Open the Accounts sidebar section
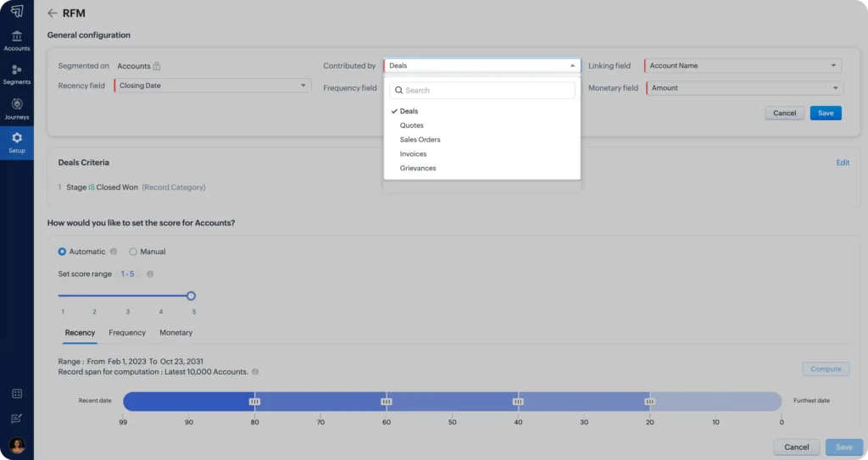 pos(17,41)
